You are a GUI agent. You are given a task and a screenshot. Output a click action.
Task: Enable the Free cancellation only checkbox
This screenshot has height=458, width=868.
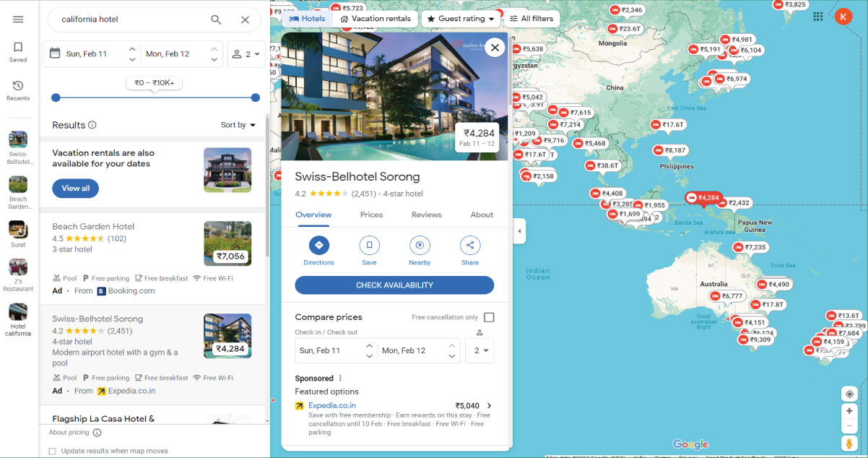click(x=488, y=316)
